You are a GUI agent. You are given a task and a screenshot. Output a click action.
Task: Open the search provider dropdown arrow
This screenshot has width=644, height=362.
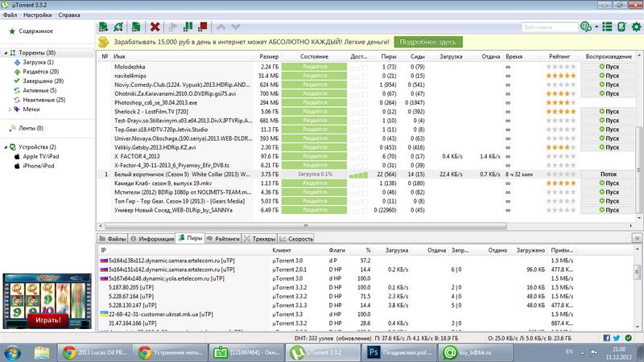(597, 27)
